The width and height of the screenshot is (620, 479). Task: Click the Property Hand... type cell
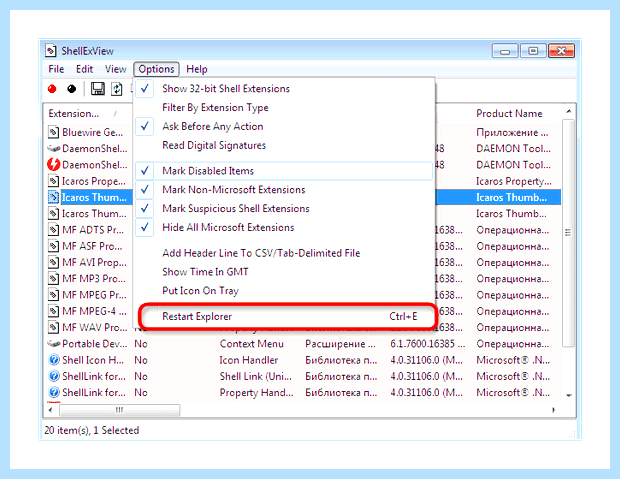click(256, 392)
